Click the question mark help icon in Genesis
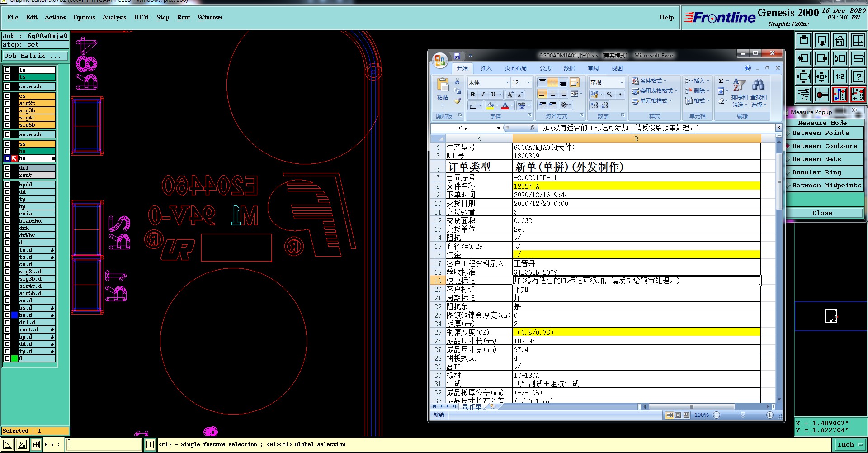This screenshot has height=453, width=868. click(858, 76)
